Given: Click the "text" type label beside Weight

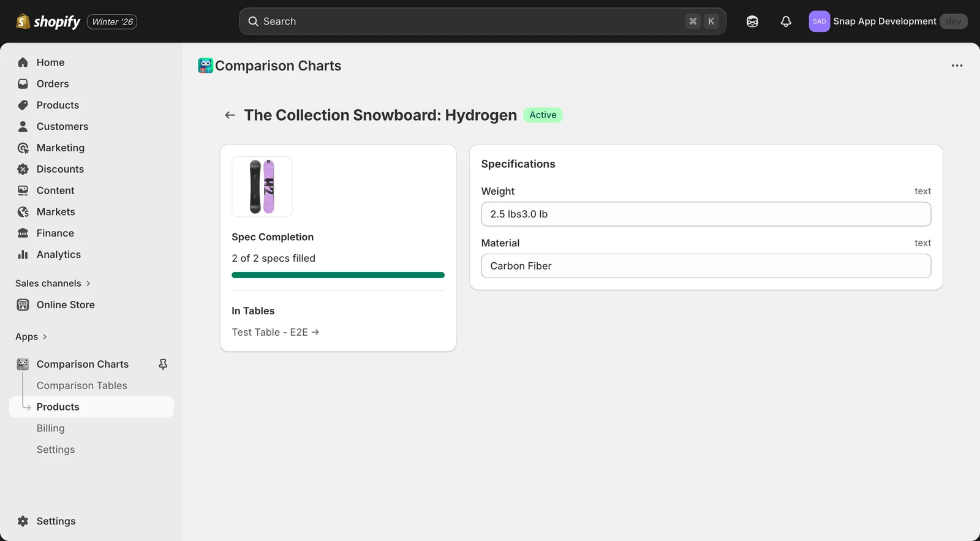Looking at the screenshot, I should 922,191.
